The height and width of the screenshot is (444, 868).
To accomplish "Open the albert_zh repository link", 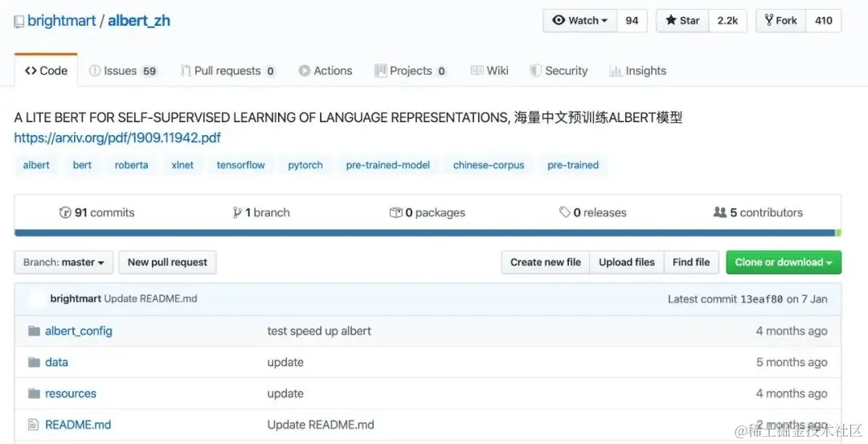I will coord(139,20).
